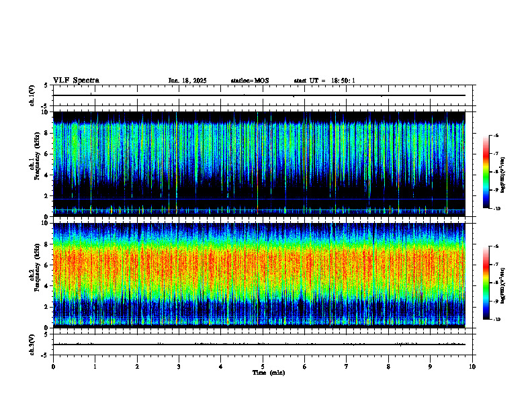Image resolution: width=532 pixels, height=411 pixels.
Task: Select the date text "Jan. 18, 2025"
Action: pyautogui.click(x=187, y=81)
